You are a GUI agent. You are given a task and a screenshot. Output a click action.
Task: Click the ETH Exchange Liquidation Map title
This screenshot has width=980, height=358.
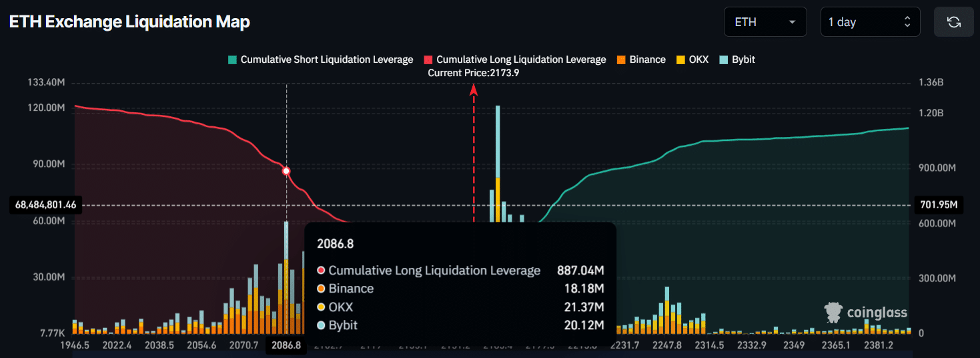pos(129,22)
